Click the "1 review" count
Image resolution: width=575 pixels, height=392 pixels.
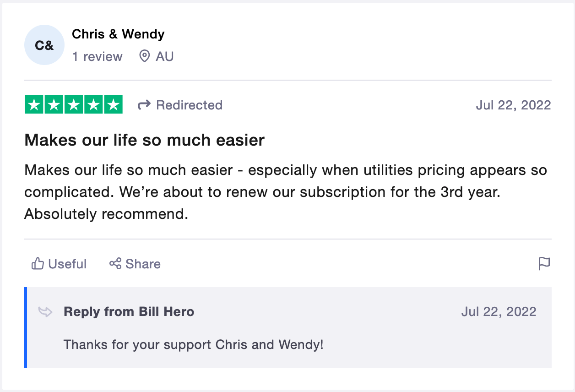click(x=97, y=57)
